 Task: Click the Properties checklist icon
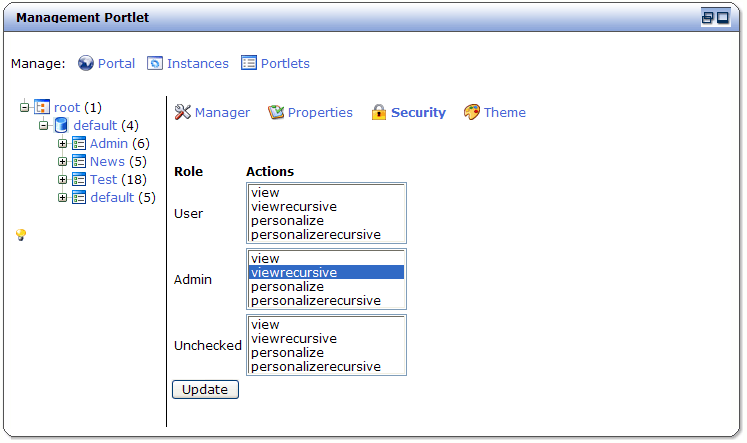click(x=276, y=112)
